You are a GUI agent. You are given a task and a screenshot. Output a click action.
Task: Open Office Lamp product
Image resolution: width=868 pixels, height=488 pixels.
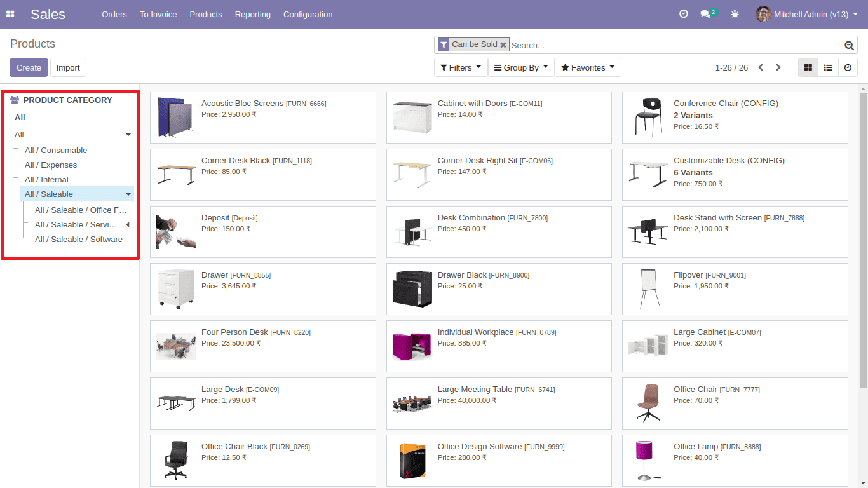(735, 461)
